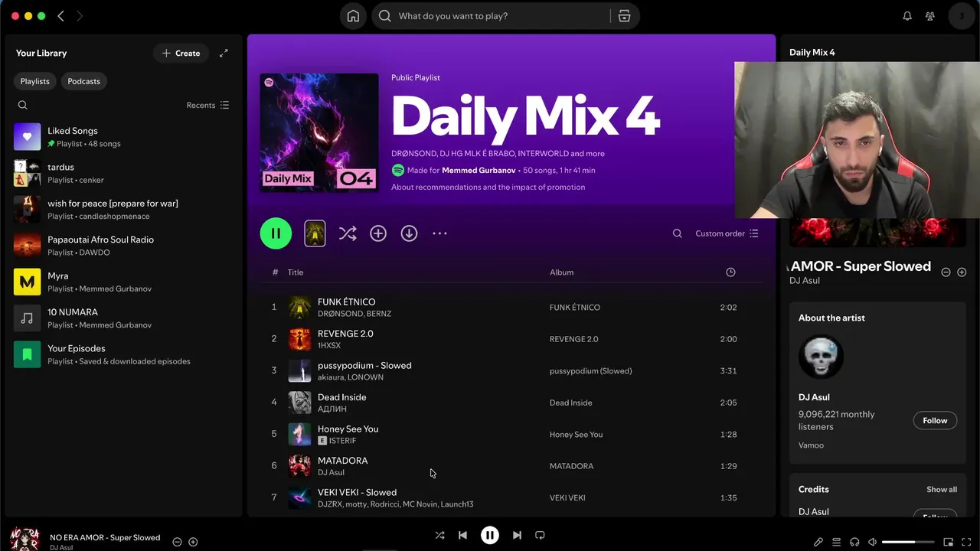This screenshot has width=980, height=551.
Task: Open About recommendations and promotion link
Action: (x=488, y=187)
